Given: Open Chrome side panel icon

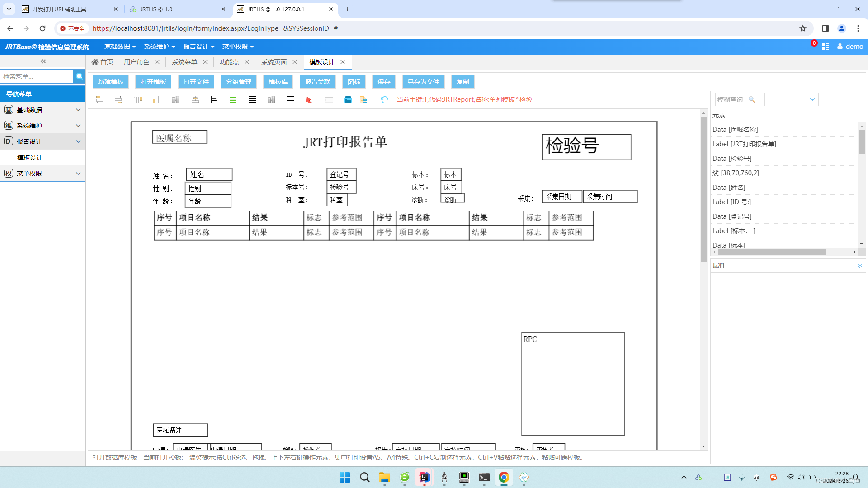Looking at the screenshot, I should coord(825,28).
